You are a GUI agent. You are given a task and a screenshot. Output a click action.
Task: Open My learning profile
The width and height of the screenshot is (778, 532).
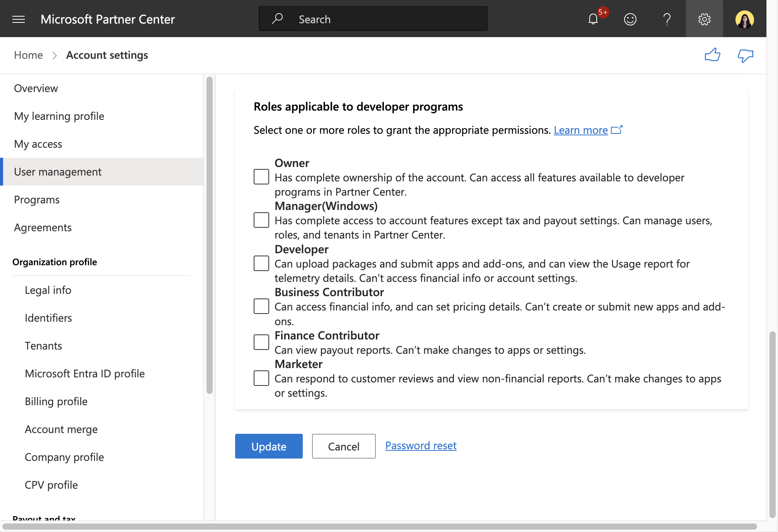point(102,116)
